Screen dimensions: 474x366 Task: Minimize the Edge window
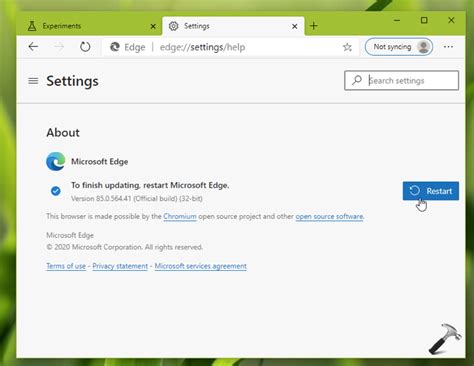[397, 20]
